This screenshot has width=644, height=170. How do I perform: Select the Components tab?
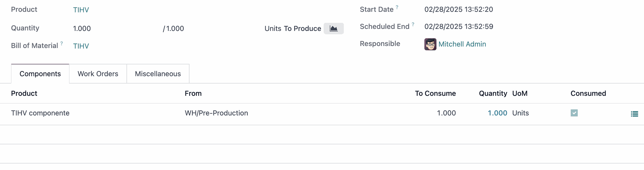pyautogui.click(x=40, y=74)
